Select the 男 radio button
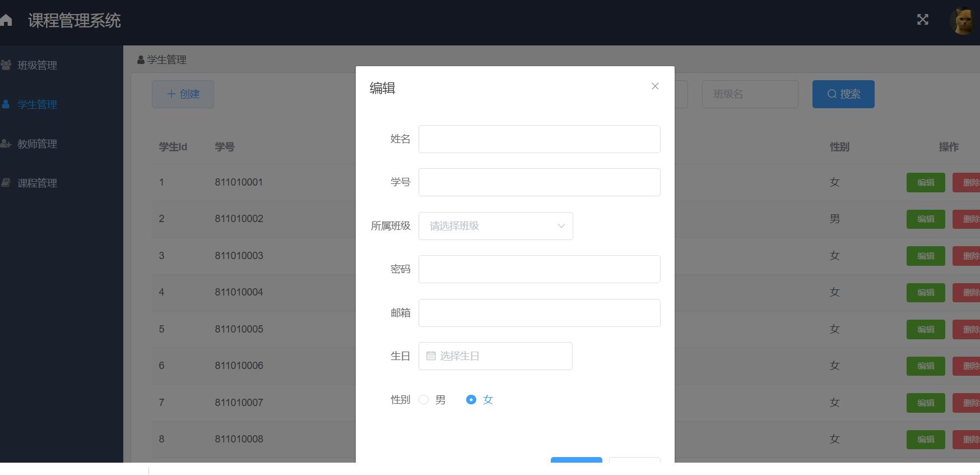 [424, 399]
